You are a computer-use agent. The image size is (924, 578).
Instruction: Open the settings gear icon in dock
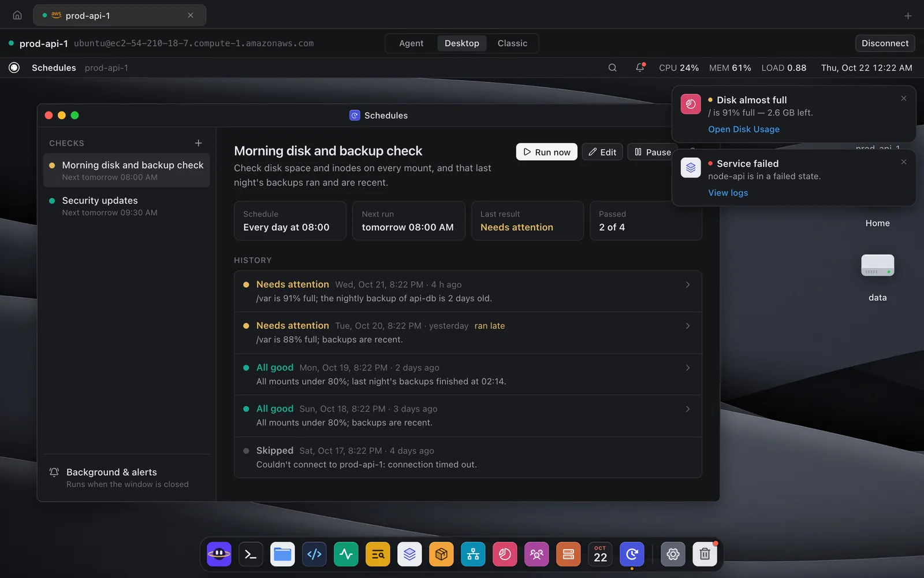673,554
